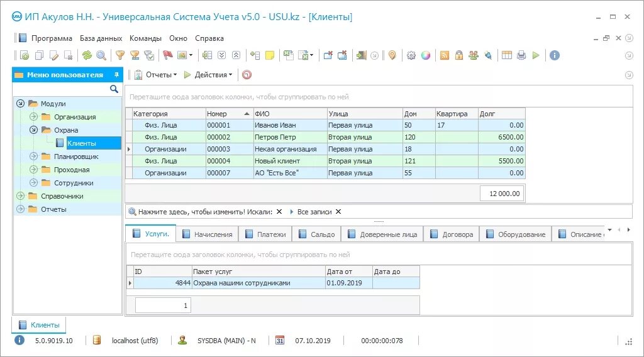Click the edit record pencil icon
The width and height of the screenshot is (644, 357).
[54, 55]
